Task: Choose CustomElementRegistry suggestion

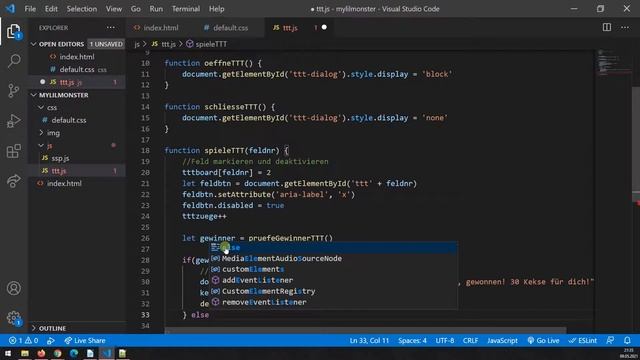Action: pyautogui.click(x=333, y=291)
